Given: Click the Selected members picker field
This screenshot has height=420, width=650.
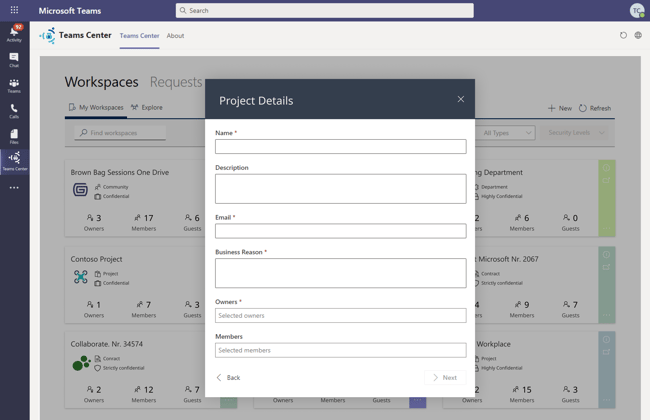Looking at the screenshot, I should [x=341, y=350].
